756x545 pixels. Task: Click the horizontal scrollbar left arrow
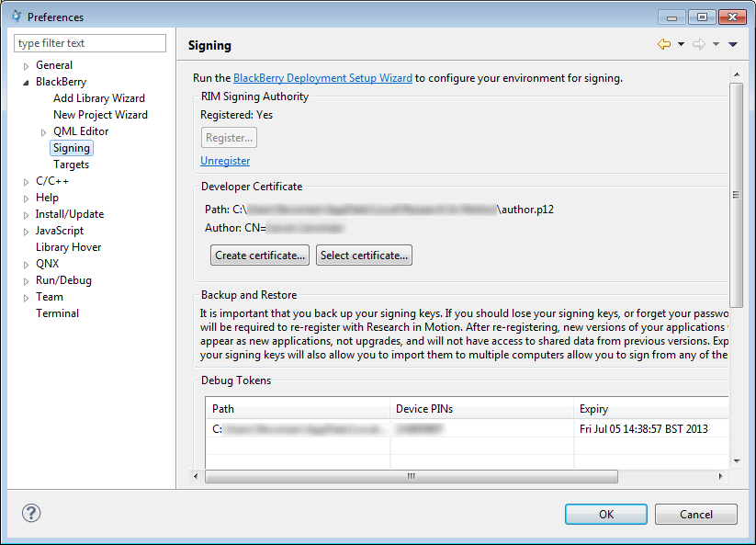click(196, 476)
